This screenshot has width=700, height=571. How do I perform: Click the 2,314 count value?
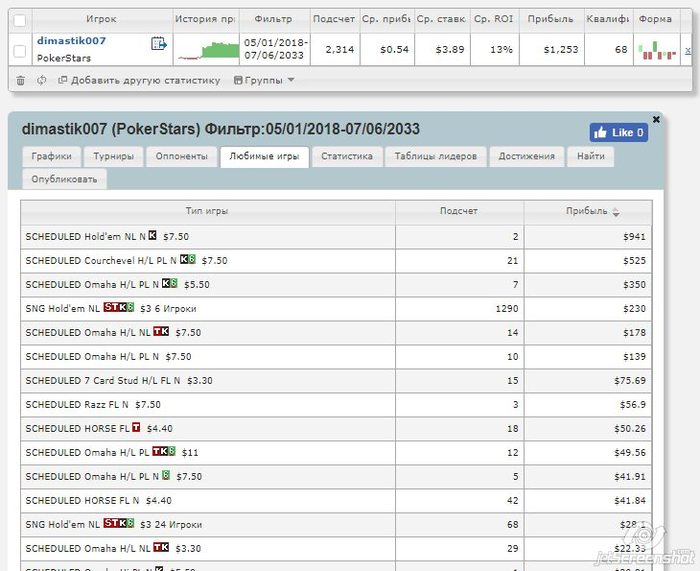pos(340,50)
